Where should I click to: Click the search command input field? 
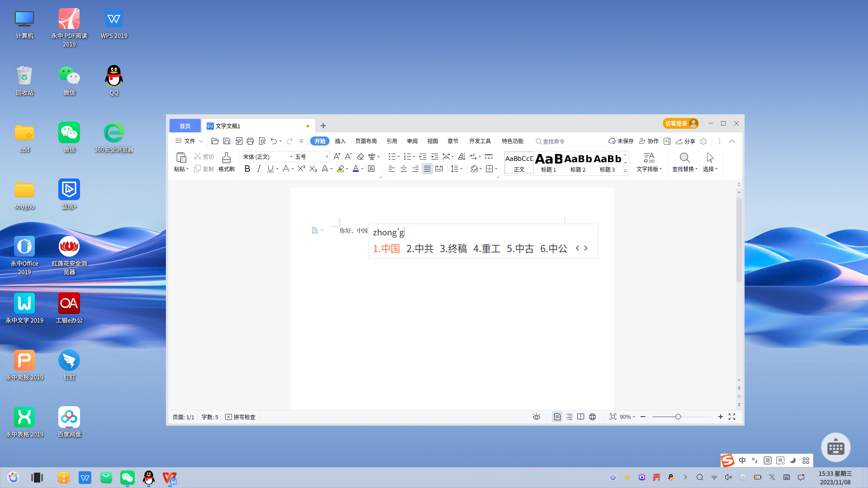tap(553, 141)
